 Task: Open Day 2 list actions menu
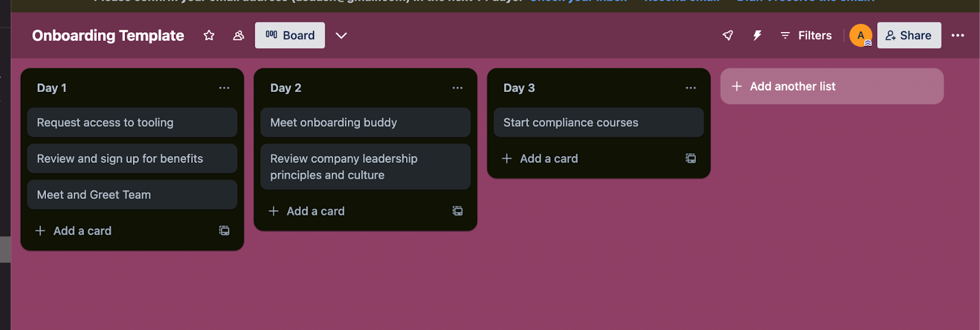click(458, 88)
